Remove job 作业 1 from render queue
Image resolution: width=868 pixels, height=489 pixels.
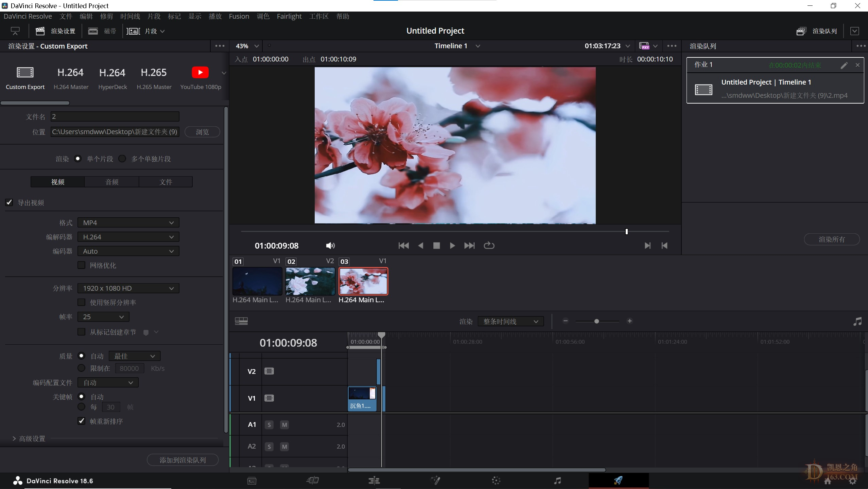tap(857, 65)
